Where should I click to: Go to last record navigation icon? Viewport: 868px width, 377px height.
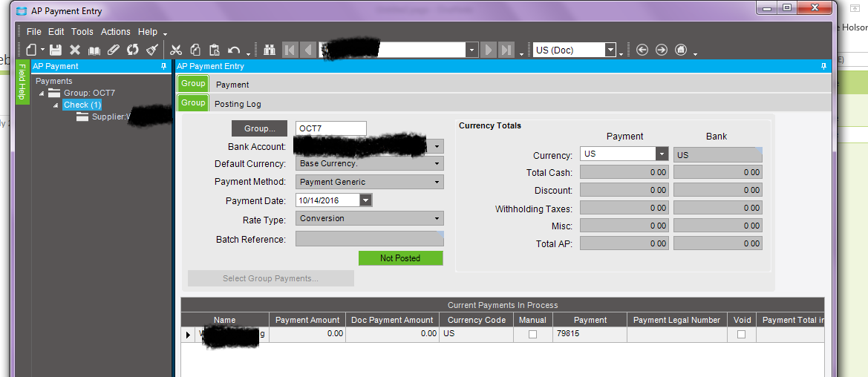(x=506, y=50)
